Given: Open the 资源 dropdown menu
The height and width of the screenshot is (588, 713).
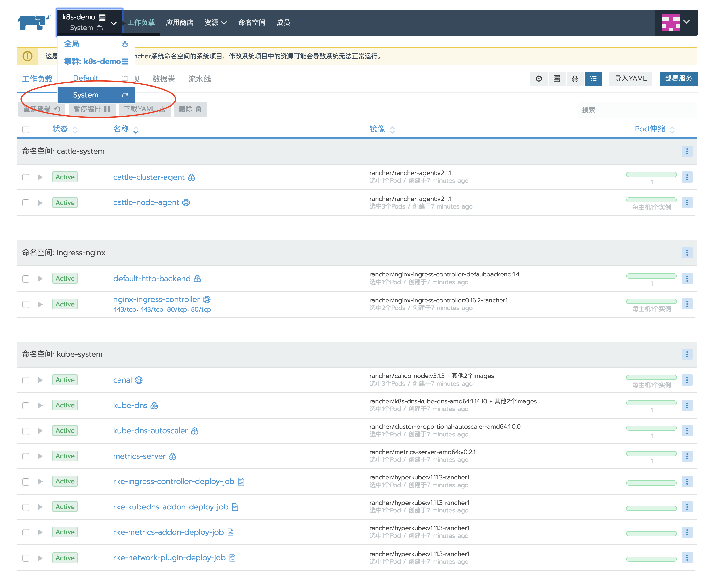Looking at the screenshot, I should (x=215, y=23).
